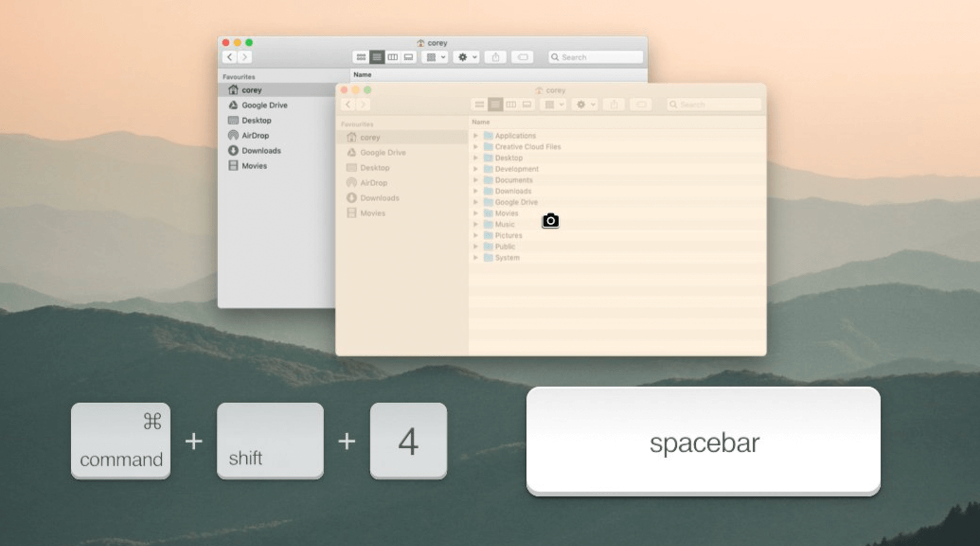Click Search field in rear Finder window
This screenshot has width=980, height=546.
tap(596, 57)
